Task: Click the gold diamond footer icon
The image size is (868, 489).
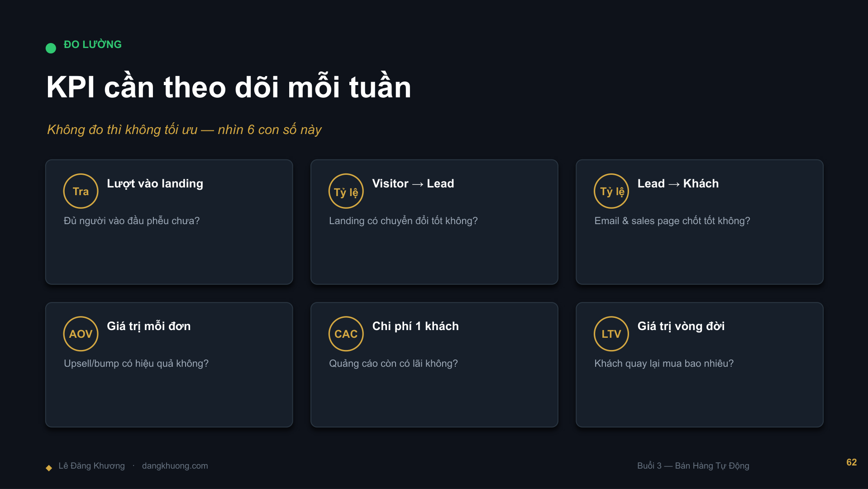Action: click(x=49, y=468)
